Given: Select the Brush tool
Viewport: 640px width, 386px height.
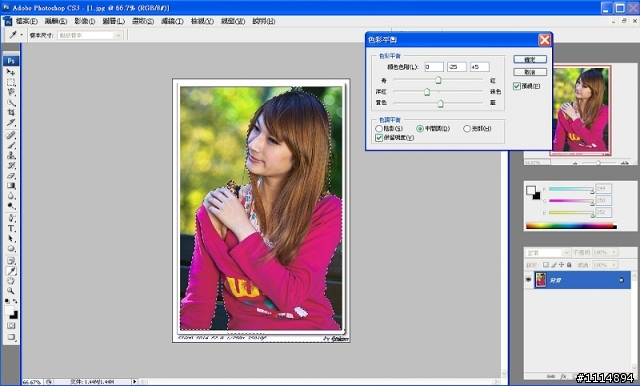Looking at the screenshot, I should tap(11, 145).
